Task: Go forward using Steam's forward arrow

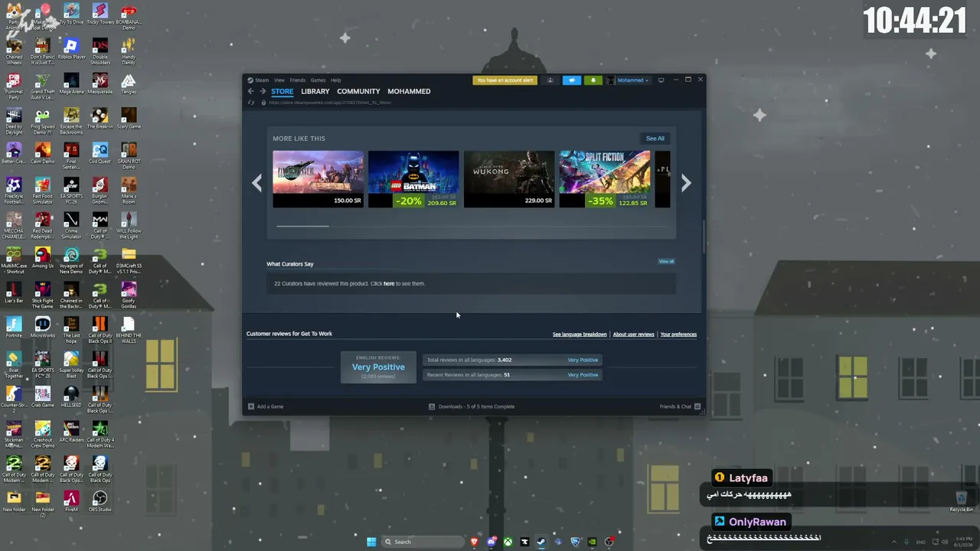Action: (x=263, y=91)
